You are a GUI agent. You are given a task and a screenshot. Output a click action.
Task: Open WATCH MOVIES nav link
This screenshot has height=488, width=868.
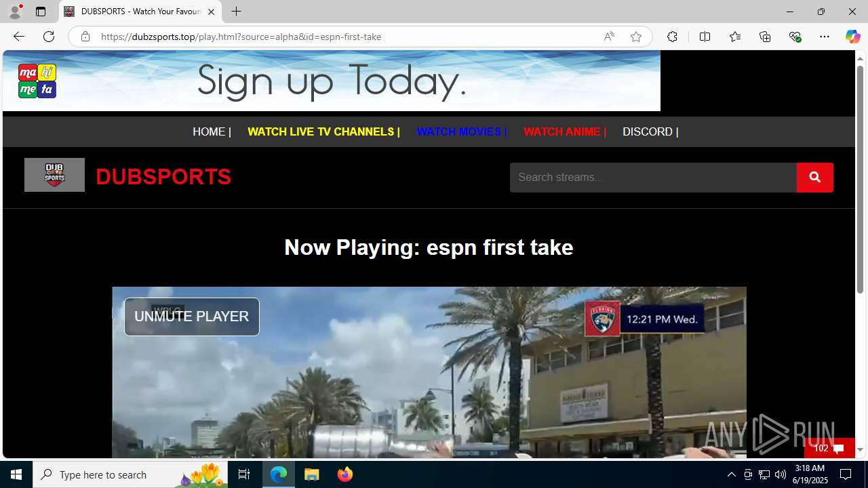[461, 131]
